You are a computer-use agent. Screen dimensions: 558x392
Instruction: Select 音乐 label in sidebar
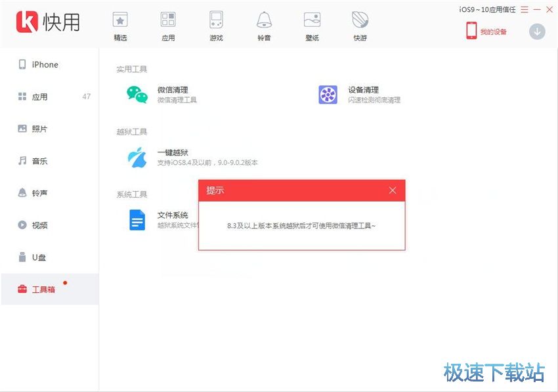click(x=39, y=161)
